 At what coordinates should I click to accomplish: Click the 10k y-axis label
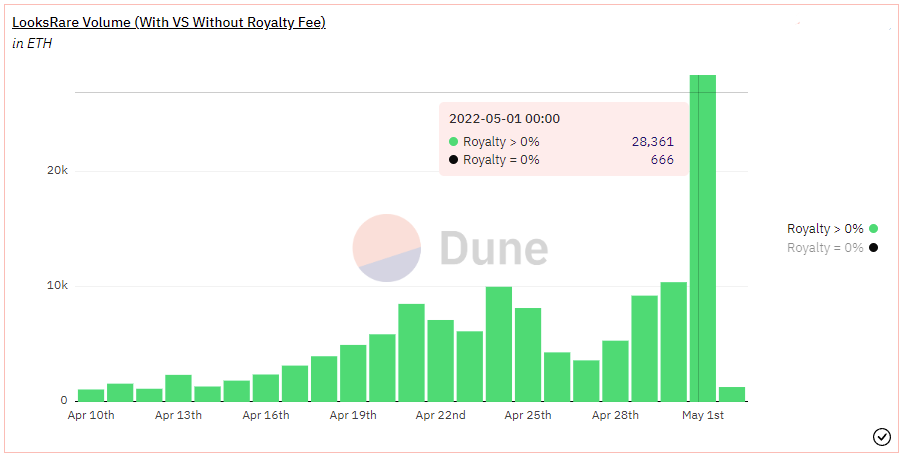pos(57,286)
